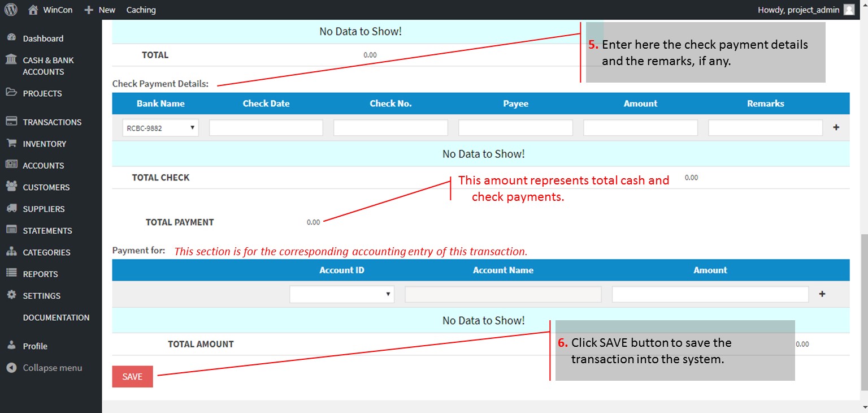This screenshot has width=868, height=413.
Task: Open the Caching toolbar link
Action: (x=141, y=10)
